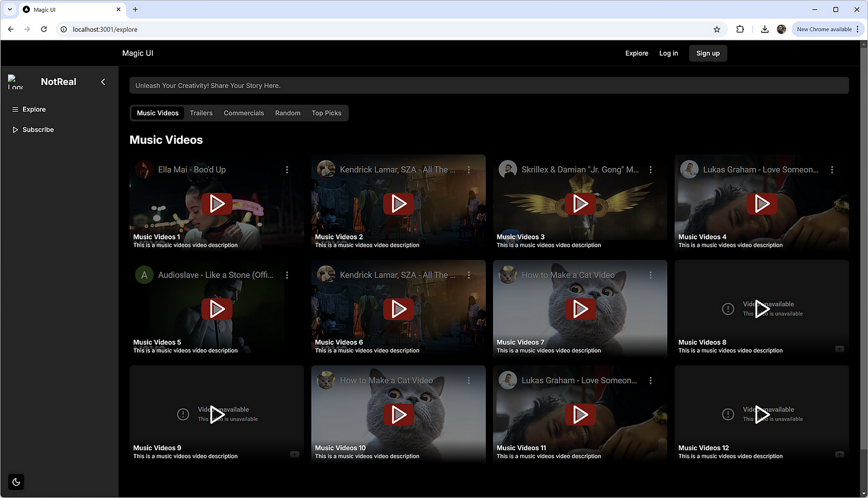View site information icon in address bar
The image size is (868, 498).
coord(63,29)
